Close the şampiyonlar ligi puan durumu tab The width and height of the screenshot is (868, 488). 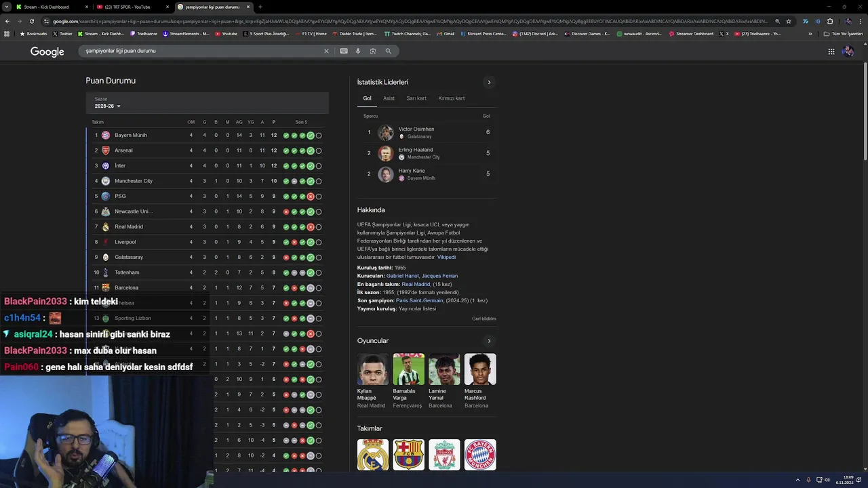(x=248, y=7)
